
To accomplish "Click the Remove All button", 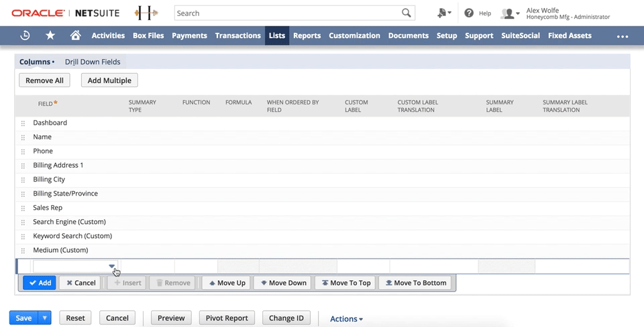I will (44, 80).
